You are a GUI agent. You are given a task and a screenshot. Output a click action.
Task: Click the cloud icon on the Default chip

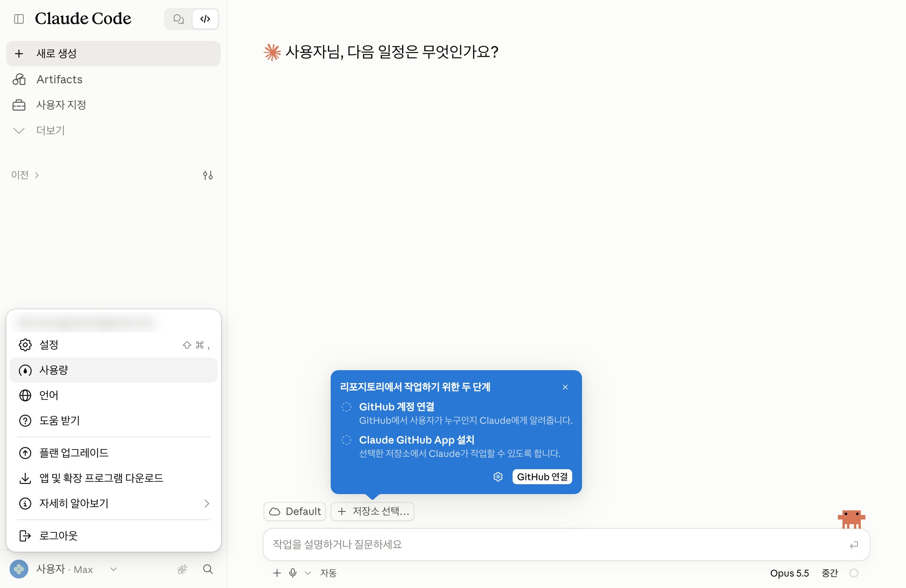click(275, 511)
